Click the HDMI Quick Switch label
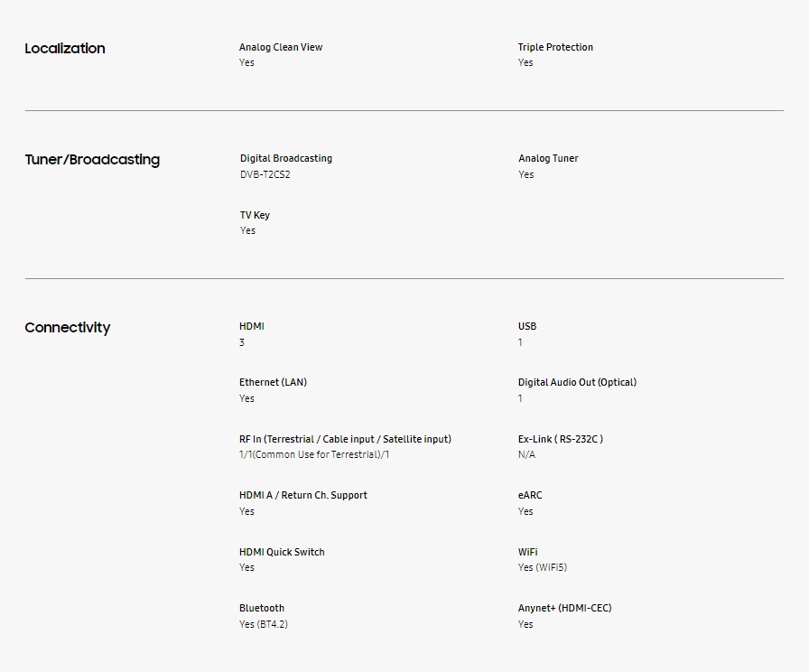This screenshot has width=809, height=672. (282, 552)
